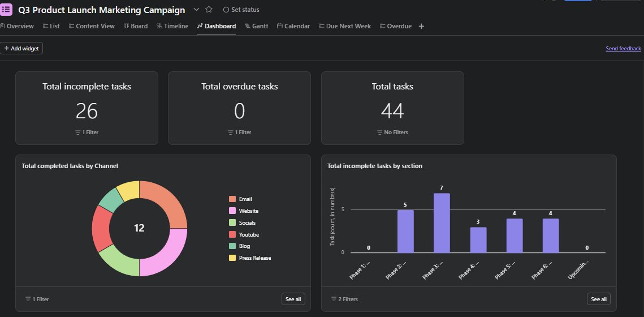644x317 pixels.
Task: Click the Phase 3 bar with value 7
Action: [x=442, y=223]
